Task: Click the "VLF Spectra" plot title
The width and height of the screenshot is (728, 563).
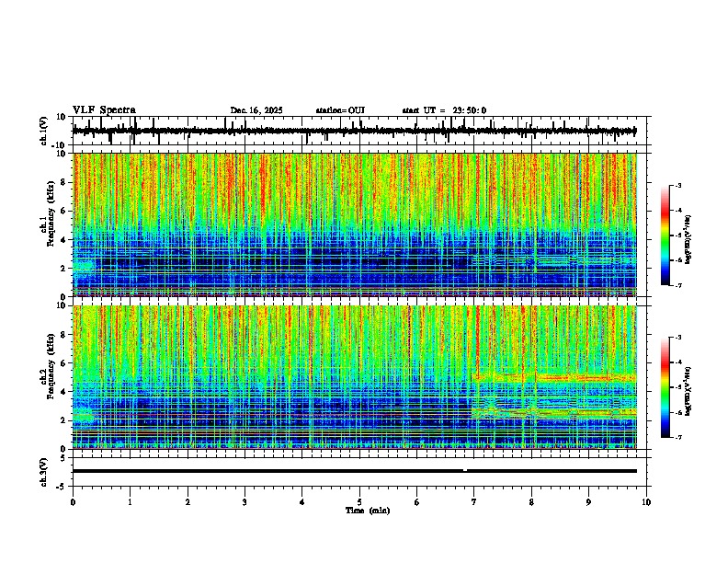Action: coord(104,110)
